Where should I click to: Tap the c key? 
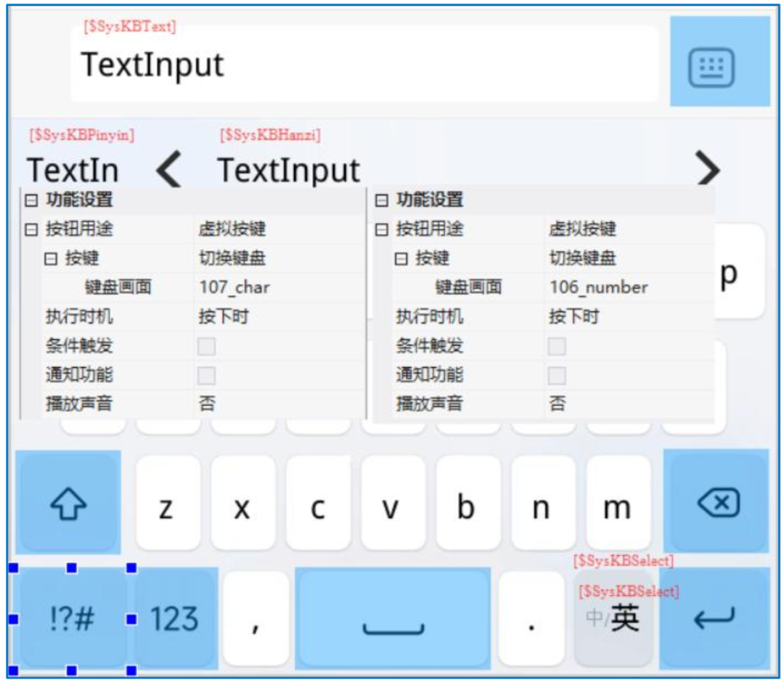tap(317, 502)
